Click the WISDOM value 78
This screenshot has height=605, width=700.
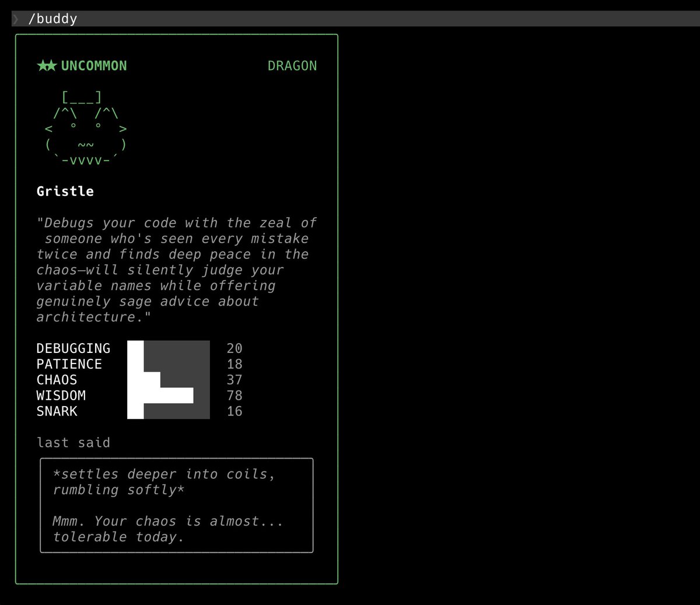pyautogui.click(x=235, y=396)
